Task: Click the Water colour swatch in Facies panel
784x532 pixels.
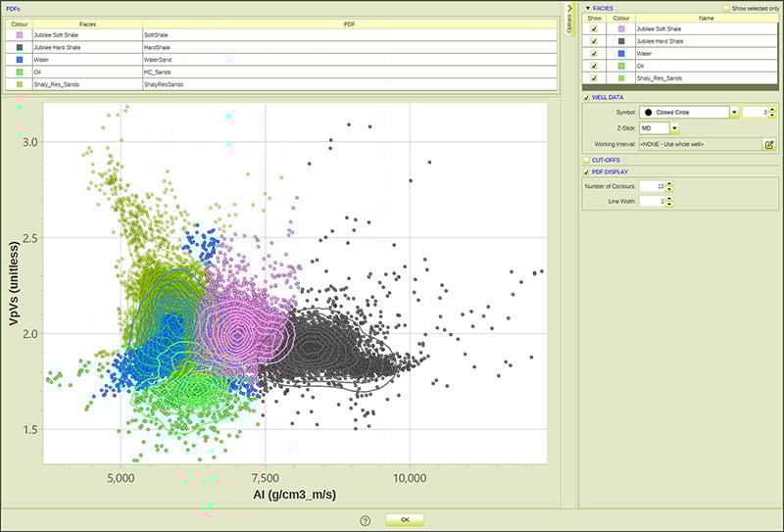Action: click(620, 53)
